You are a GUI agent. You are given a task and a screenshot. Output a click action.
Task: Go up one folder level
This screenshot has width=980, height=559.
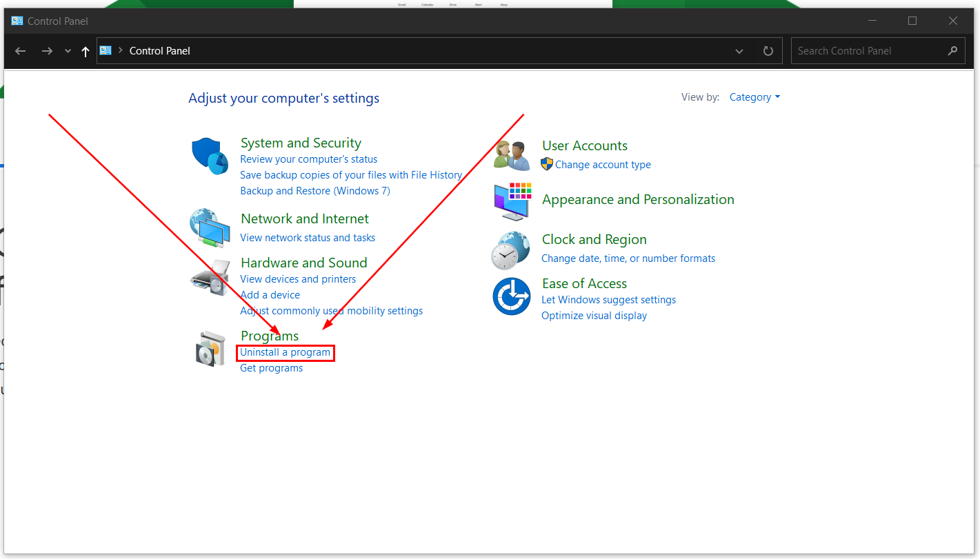tap(86, 51)
